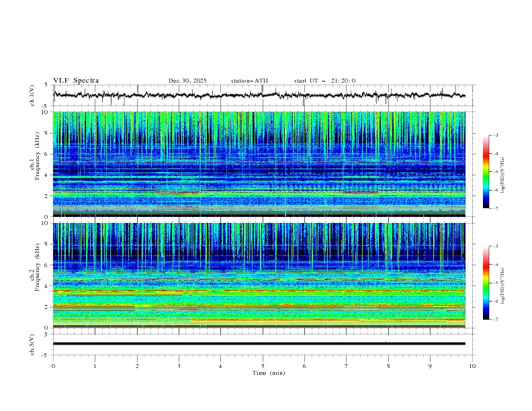The height and width of the screenshot is (411, 532).
Task: Click time axis tick label "6"
Action: [x=304, y=366]
